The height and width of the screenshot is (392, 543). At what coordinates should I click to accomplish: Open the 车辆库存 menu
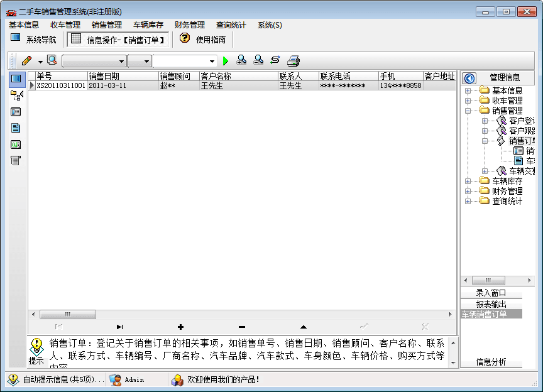(148, 25)
